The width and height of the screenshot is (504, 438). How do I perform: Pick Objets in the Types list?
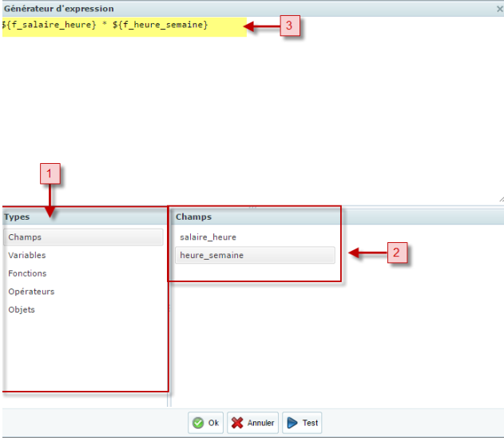(x=22, y=309)
